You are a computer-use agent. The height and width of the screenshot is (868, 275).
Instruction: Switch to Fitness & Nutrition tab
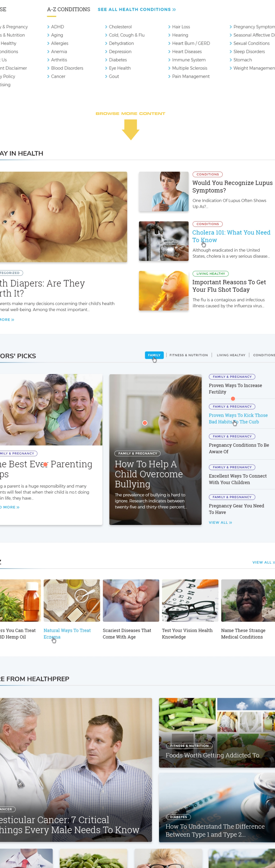point(188,355)
